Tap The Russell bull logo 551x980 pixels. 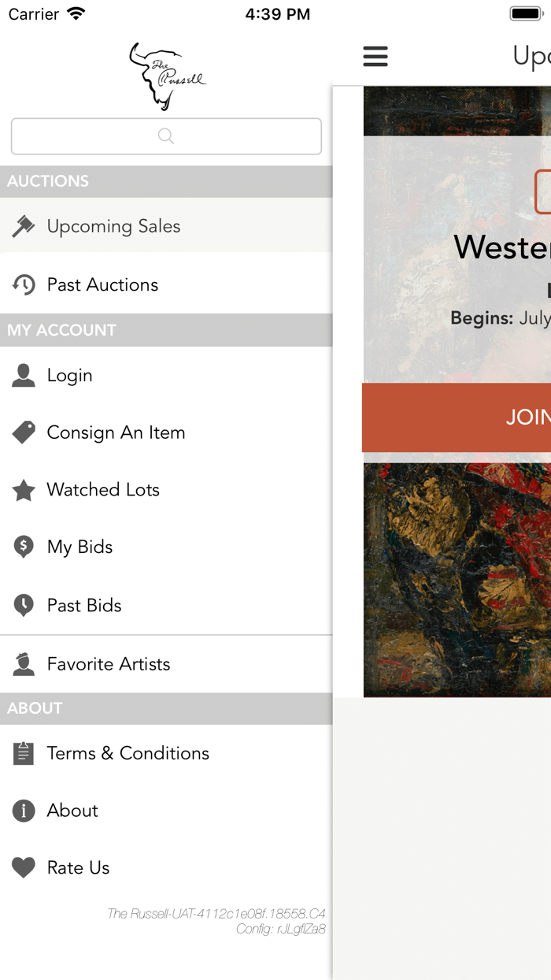[x=166, y=76]
